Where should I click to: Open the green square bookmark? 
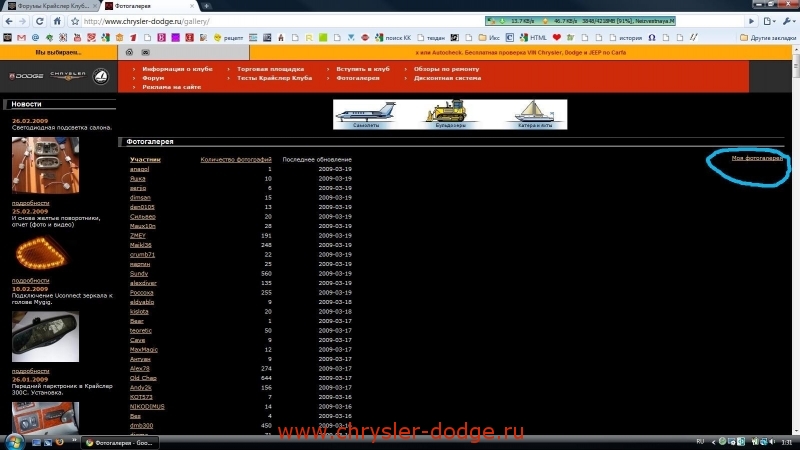click(x=323, y=38)
